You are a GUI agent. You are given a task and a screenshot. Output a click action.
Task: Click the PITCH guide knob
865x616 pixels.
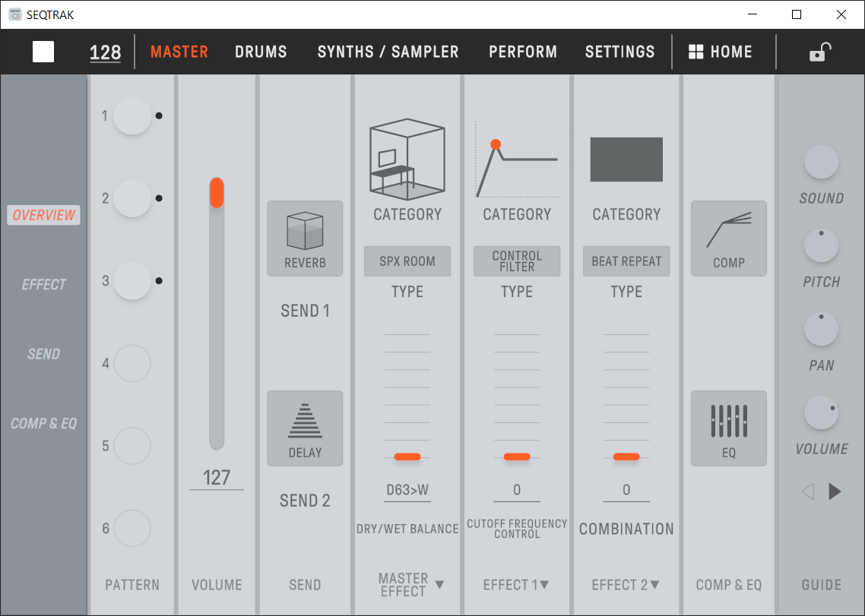(822, 246)
